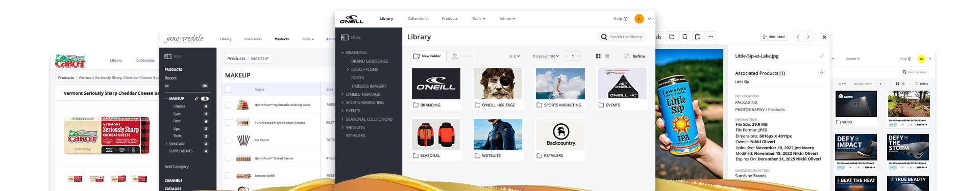The image size is (980, 191).
Task: Click the trash delete icon in asset toolbar
Action: tap(685, 37)
